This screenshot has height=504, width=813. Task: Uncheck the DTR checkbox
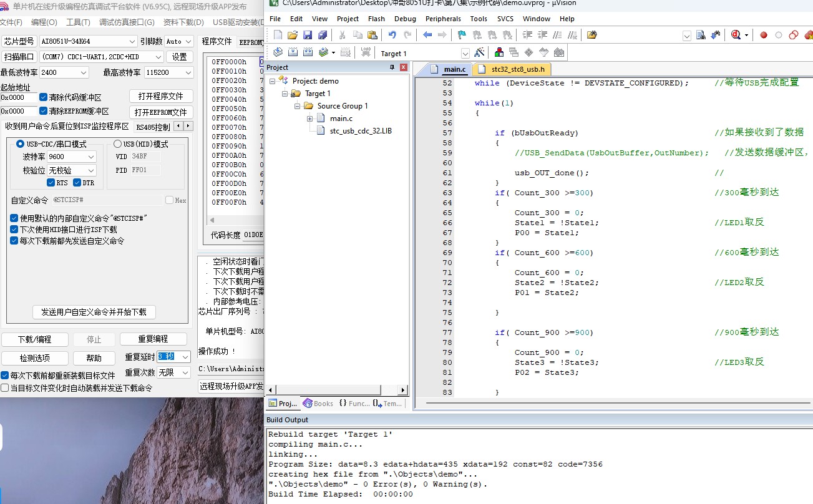(x=77, y=183)
